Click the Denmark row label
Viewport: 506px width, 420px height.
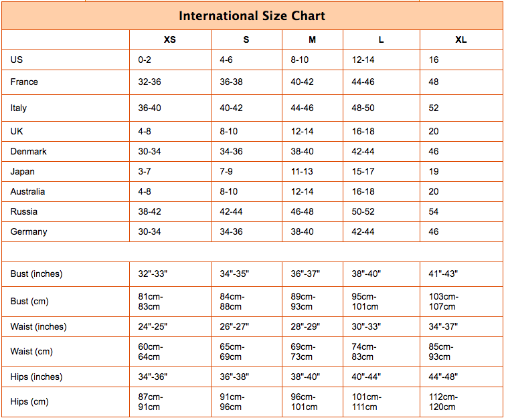pyautogui.click(x=28, y=151)
